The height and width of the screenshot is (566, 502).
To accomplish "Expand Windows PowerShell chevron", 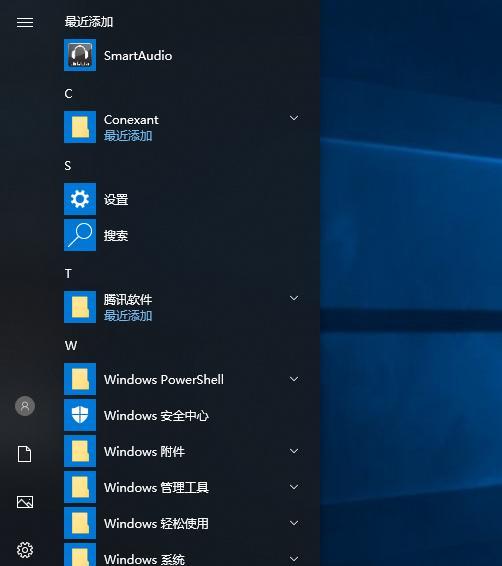I will pyautogui.click(x=294, y=379).
